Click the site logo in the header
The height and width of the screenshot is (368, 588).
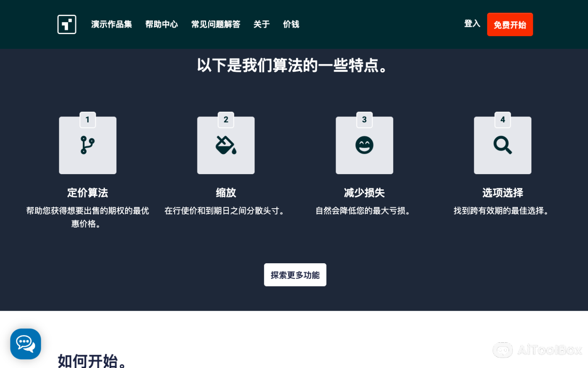coord(66,24)
